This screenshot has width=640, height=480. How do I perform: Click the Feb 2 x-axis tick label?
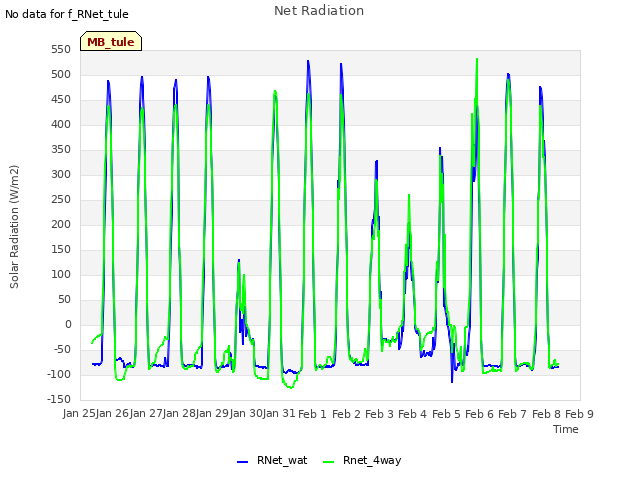pyautogui.click(x=346, y=414)
